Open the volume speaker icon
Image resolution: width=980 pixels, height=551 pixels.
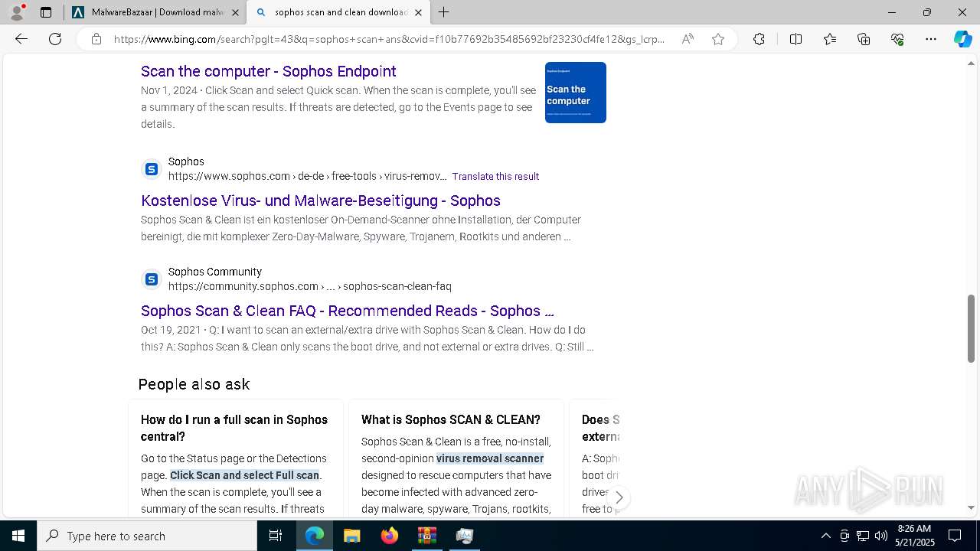click(881, 536)
